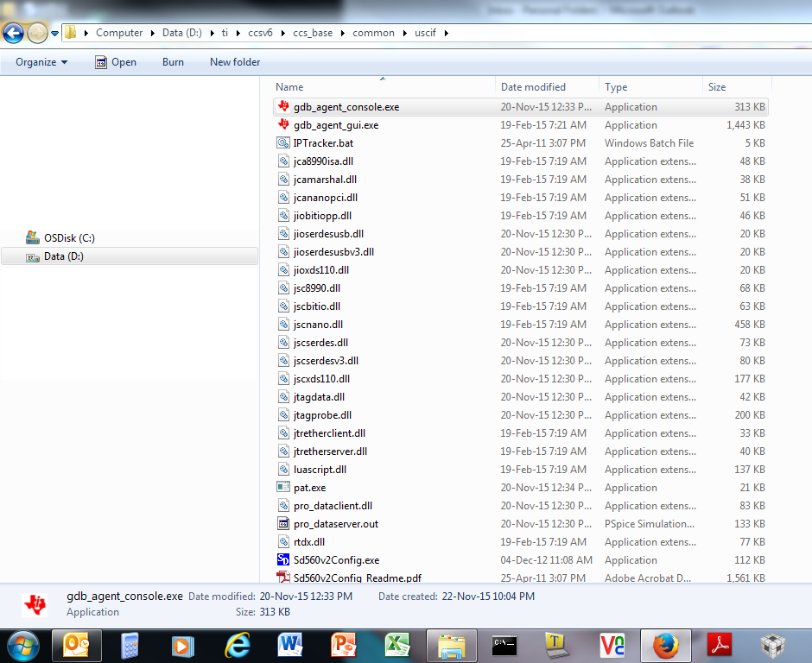This screenshot has width=812, height=663.
Task: Open the Organize dropdown menu
Action: point(41,62)
